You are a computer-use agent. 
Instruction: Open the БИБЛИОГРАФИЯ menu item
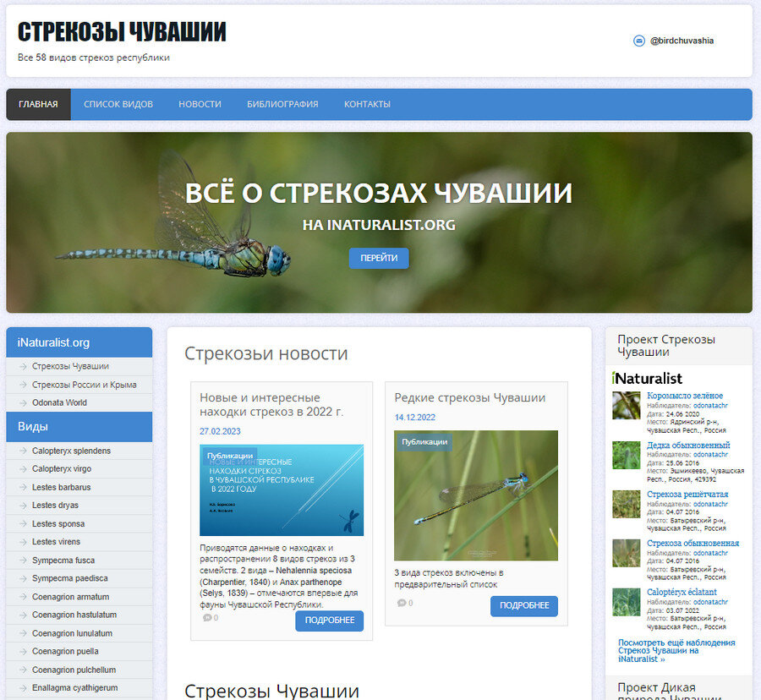coord(282,103)
